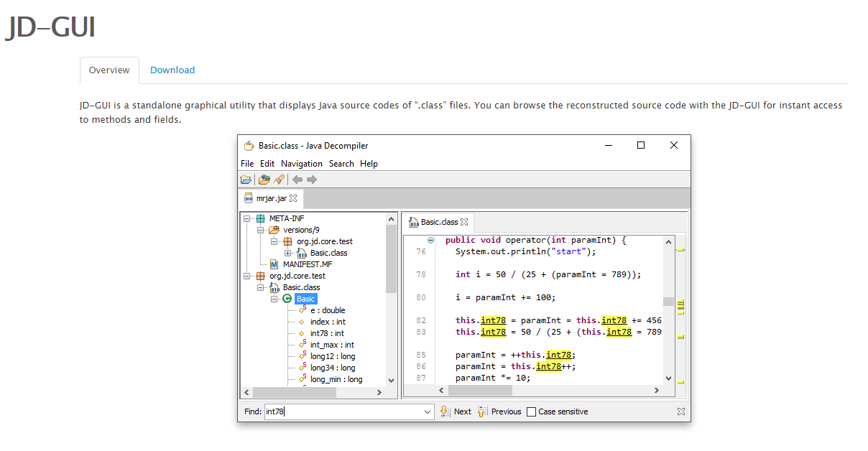The width and height of the screenshot is (868, 451).
Task: Click the MANIFEST.MF file icon
Action: click(274, 264)
